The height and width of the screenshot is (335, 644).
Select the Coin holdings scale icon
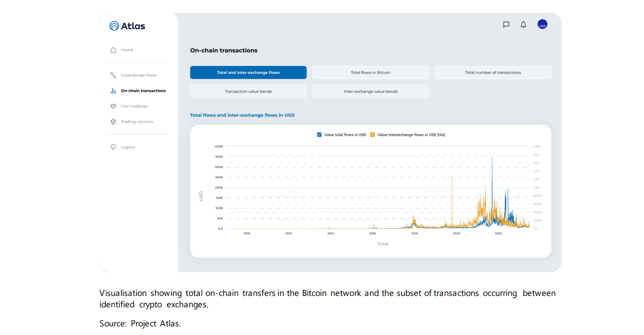(x=113, y=106)
